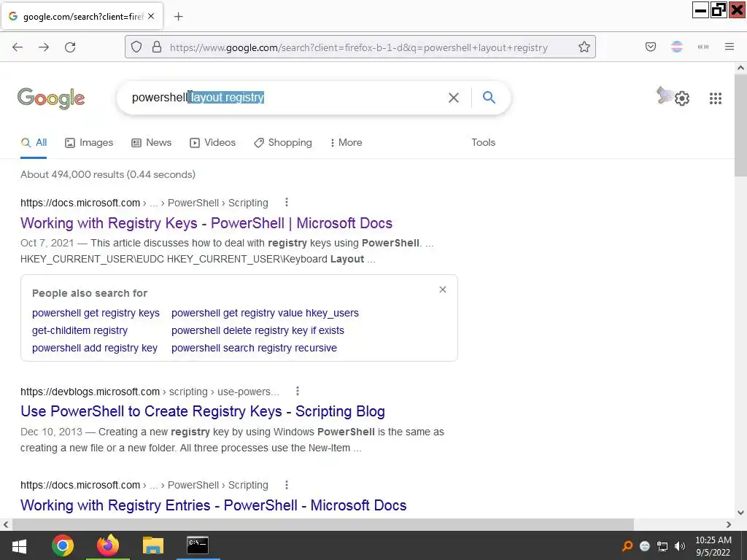Open Firefox application menu
This screenshot has width=747, height=560.
coord(729,47)
